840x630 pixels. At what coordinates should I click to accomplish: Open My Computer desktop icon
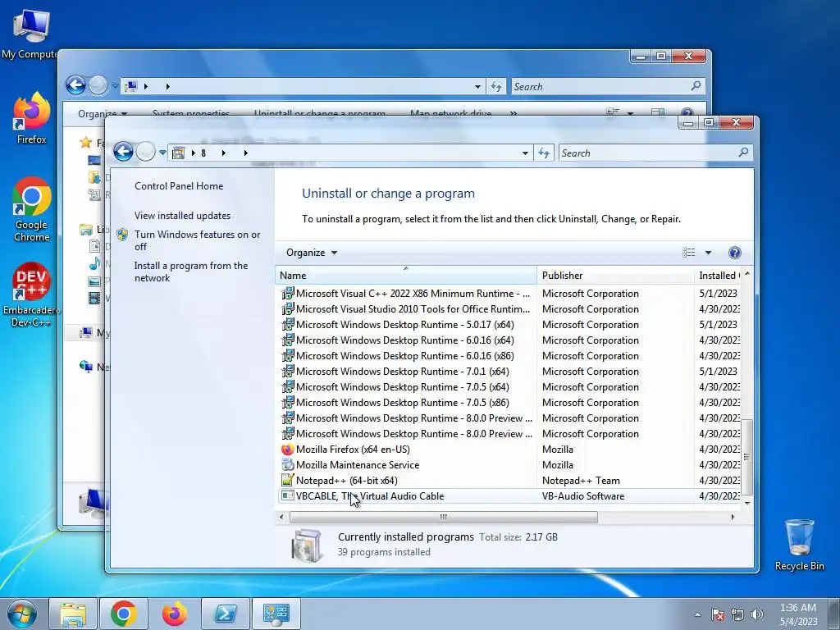(30, 34)
